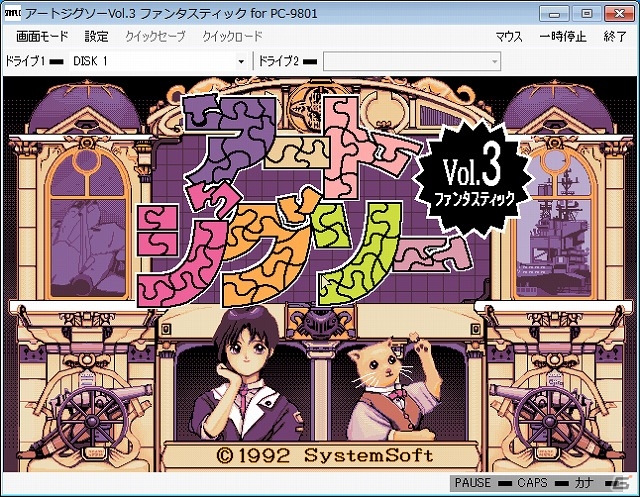Click the クイックロード menu item
Screen dimensions: 640x497
point(232,37)
